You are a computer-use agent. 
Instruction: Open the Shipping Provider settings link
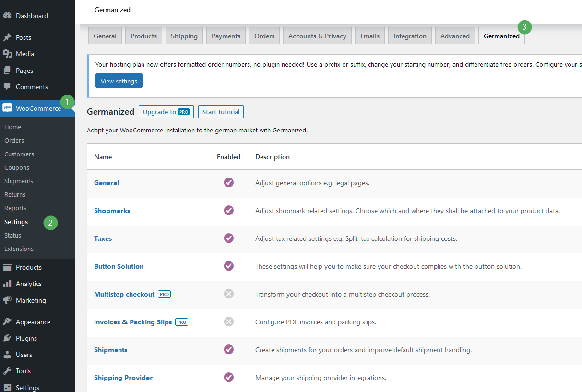[123, 378]
